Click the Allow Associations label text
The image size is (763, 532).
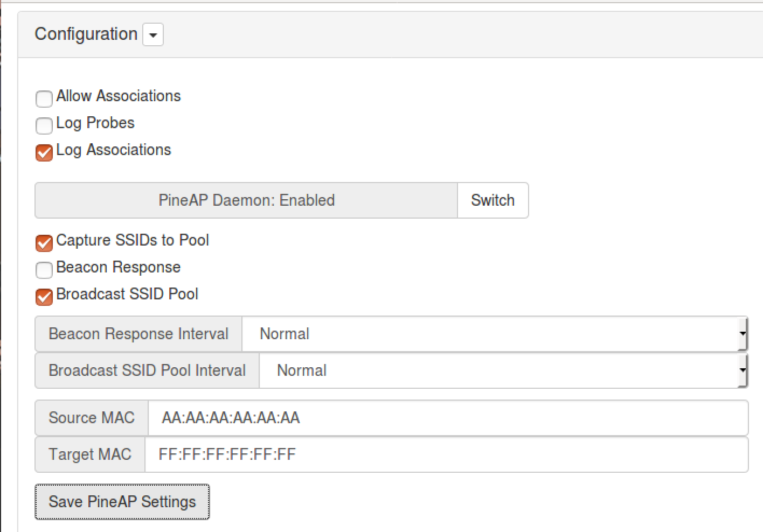coord(119,96)
